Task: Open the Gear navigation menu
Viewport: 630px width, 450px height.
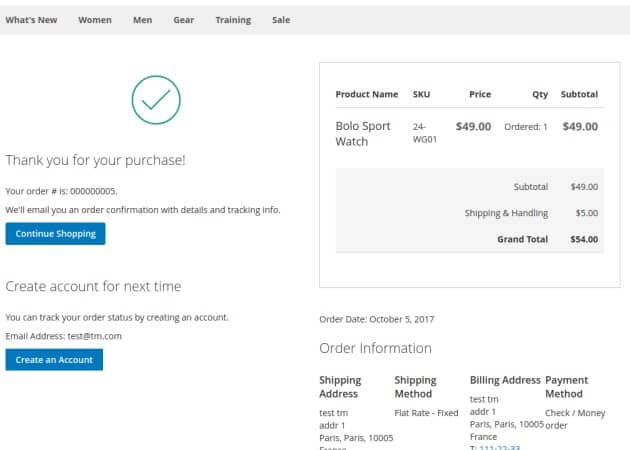Action: [x=183, y=19]
